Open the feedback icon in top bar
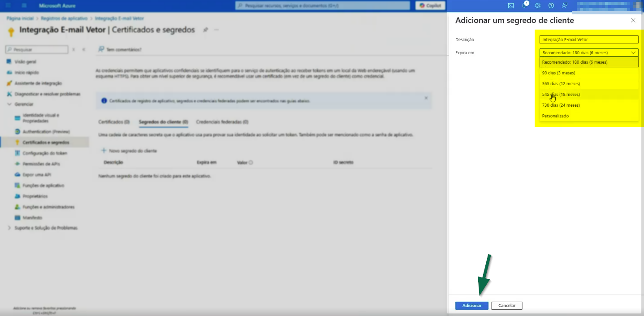Screen dimensions: 644x316 (x=565, y=5)
